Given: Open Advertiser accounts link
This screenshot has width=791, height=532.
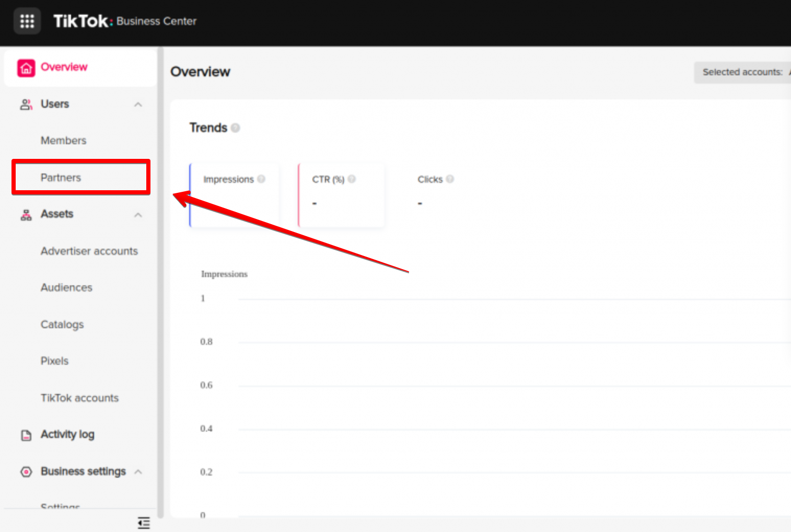Looking at the screenshot, I should point(89,251).
